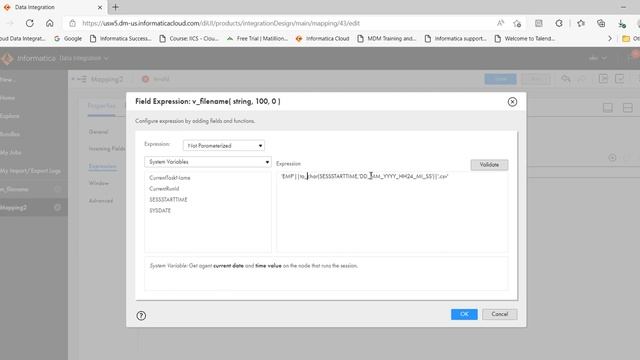This screenshot has width=640, height=360.
Task: Select the Advanced properties tab
Action: tap(101, 201)
